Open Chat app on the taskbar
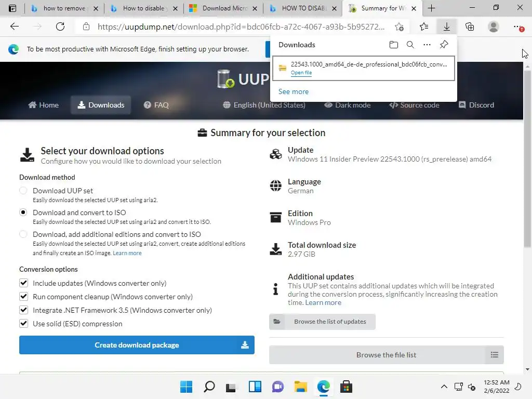 tap(277, 387)
